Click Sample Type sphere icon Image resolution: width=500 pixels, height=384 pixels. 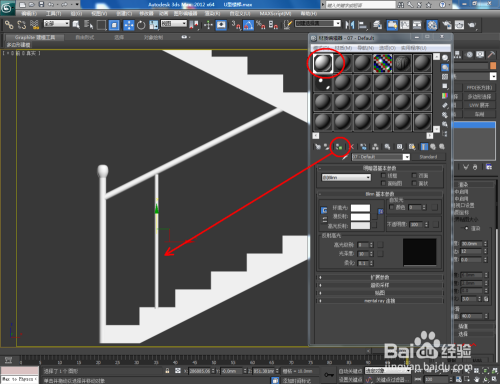pyautogui.click(x=445, y=58)
